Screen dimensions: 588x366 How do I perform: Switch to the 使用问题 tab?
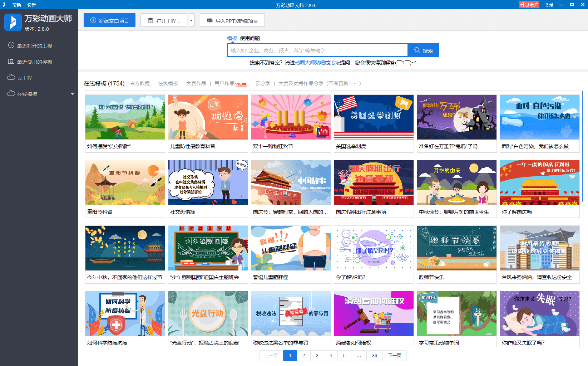point(249,38)
